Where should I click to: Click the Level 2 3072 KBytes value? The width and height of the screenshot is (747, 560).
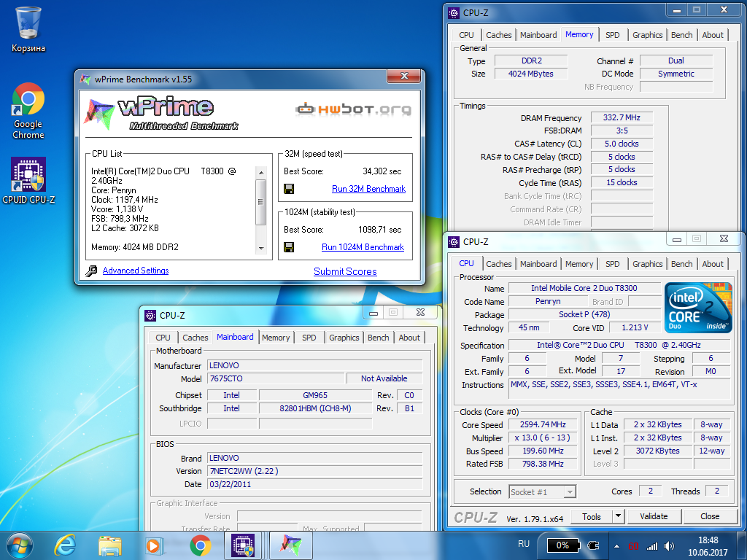click(x=658, y=451)
